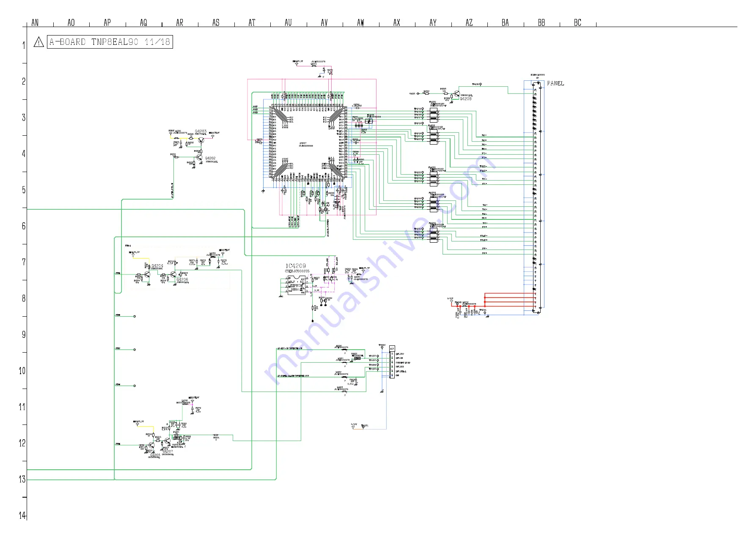756x534 pixels.
Task: Click the column header AZ
Action: [469, 22]
